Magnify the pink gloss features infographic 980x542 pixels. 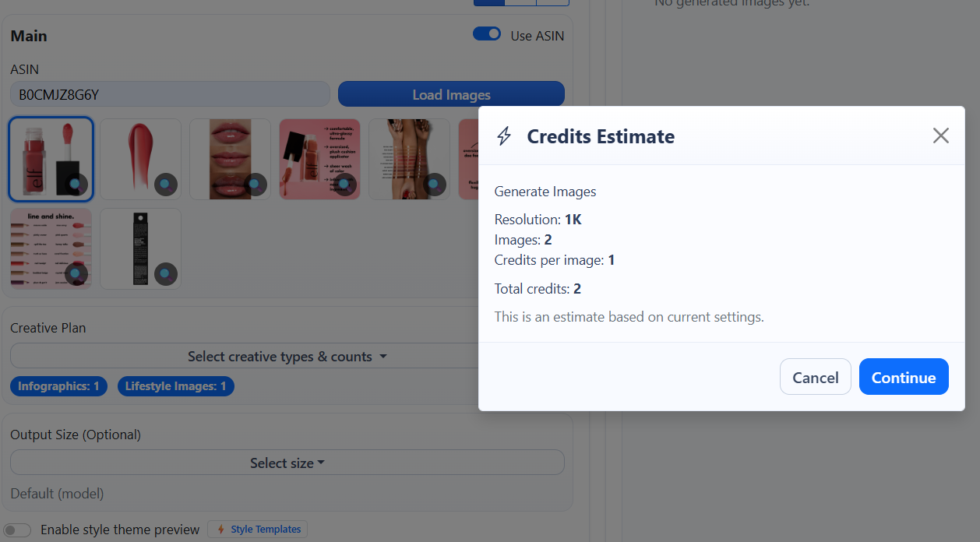[345, 185]
